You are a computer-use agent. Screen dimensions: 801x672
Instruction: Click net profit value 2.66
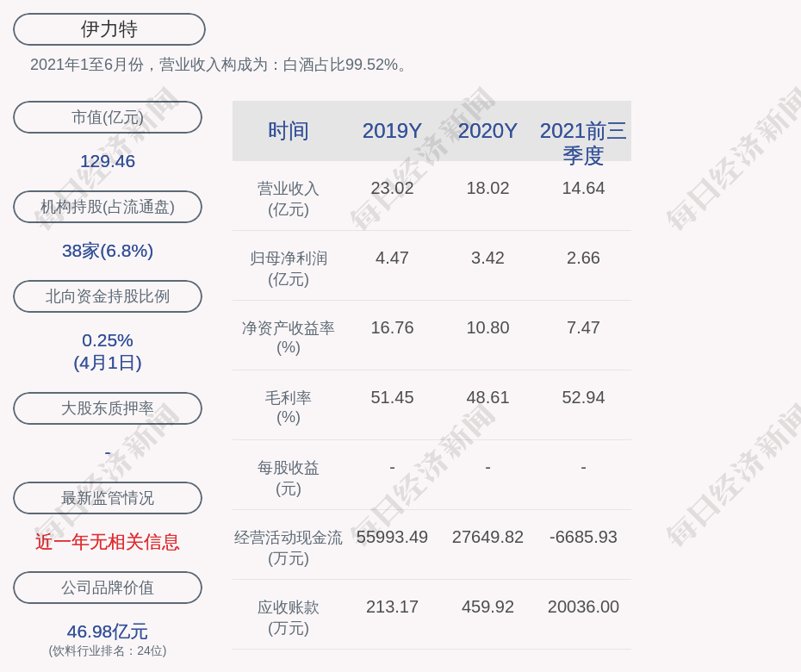tap(583, 258)
